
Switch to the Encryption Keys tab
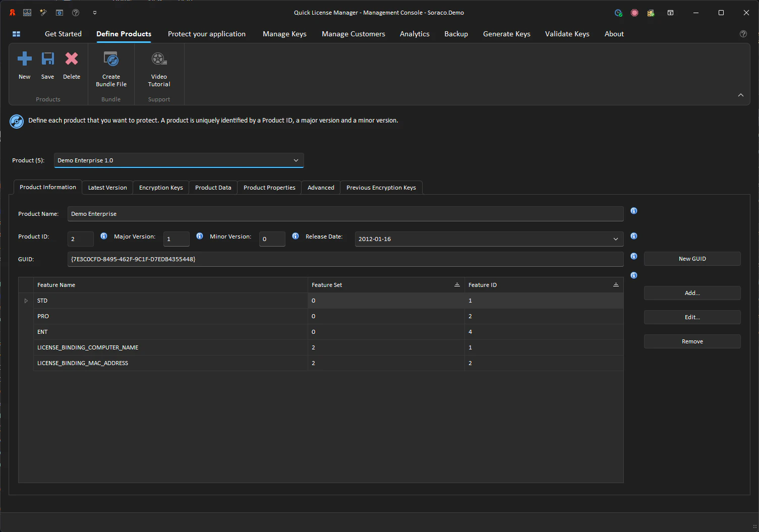[x=160, y=187]
